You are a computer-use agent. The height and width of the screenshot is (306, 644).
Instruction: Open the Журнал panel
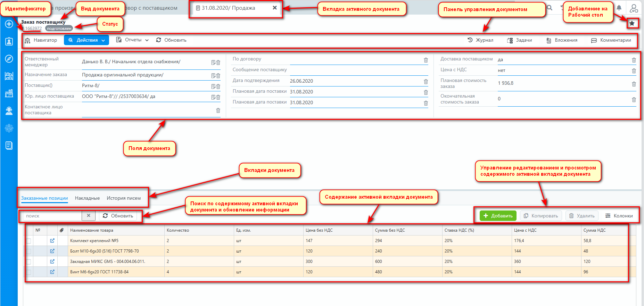(480, 40)
